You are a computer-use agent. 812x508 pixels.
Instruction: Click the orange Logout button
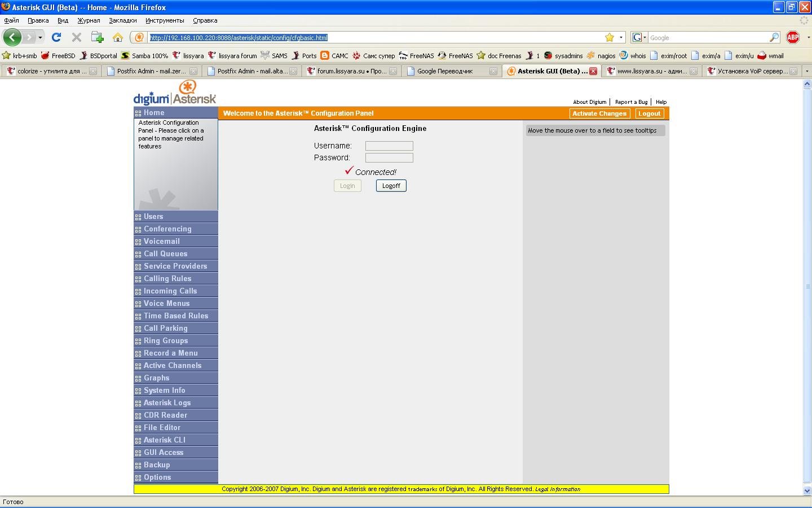pyautogui.click(x=650, y=113)
